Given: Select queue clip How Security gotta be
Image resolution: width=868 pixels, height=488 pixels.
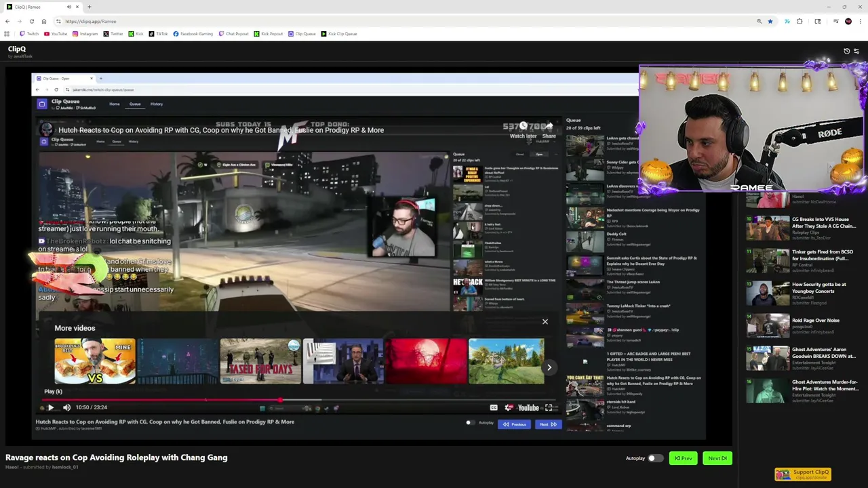Looking at the screenshot, I should [803, 293].
